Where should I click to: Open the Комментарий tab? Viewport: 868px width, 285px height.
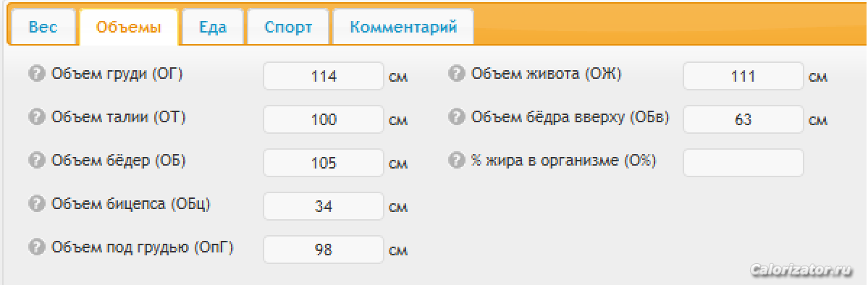[403, 27]
